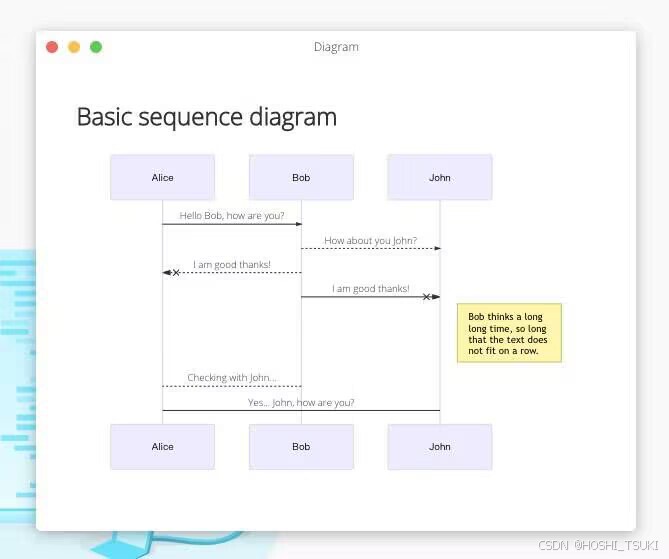669x559 pixels.
Task: Click the red close window button
Action: tap(52, 47)
